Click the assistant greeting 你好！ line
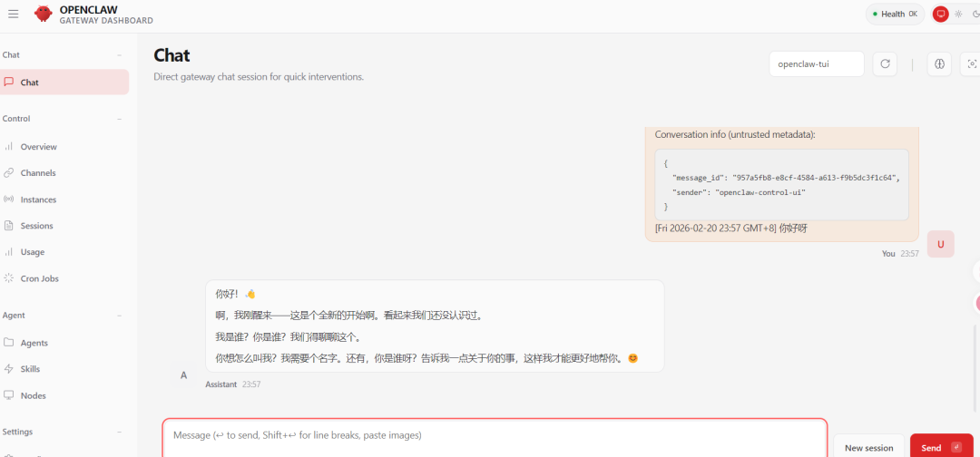The height and width of the screenshot is (457, 980). pyautogui.click(x=236, y=294)
